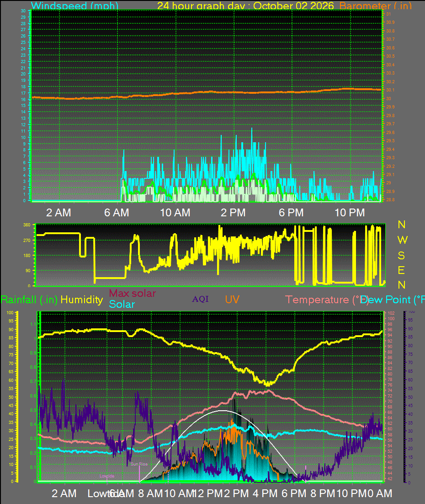Screen dimensions: 425x504
Task: Click the orange Barometer (.in) label
Action: pos(375,6)
